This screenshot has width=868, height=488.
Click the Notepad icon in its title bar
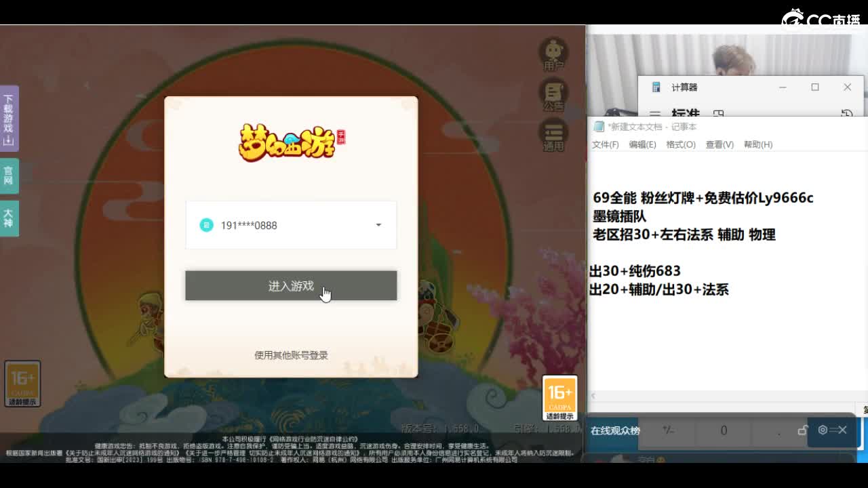pos(598,127)
